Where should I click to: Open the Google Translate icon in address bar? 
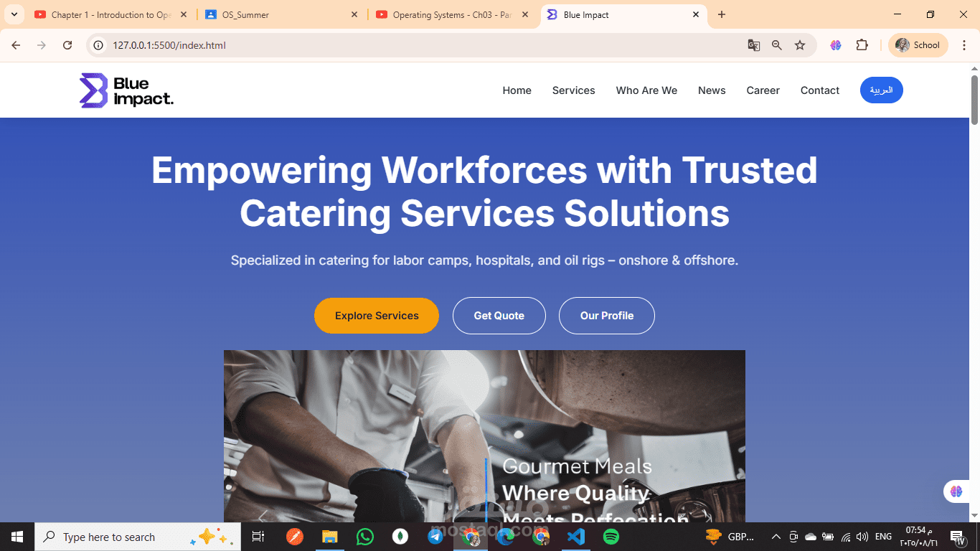pos(753,45)
